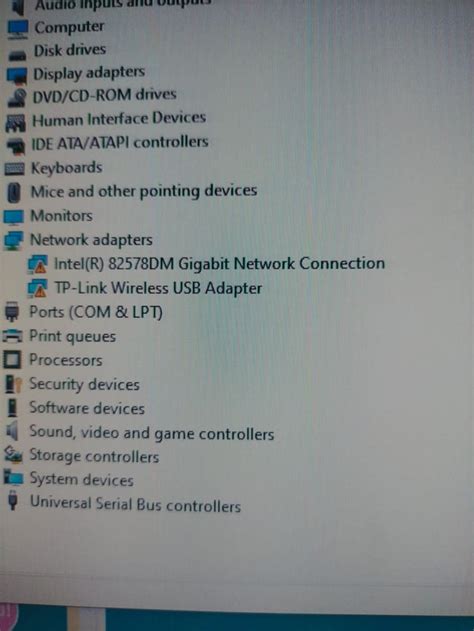The height and width of the screenshot is (631, 474).
Task: Click the Mice and other pointing devices icon
Action: tap(14, 193)
